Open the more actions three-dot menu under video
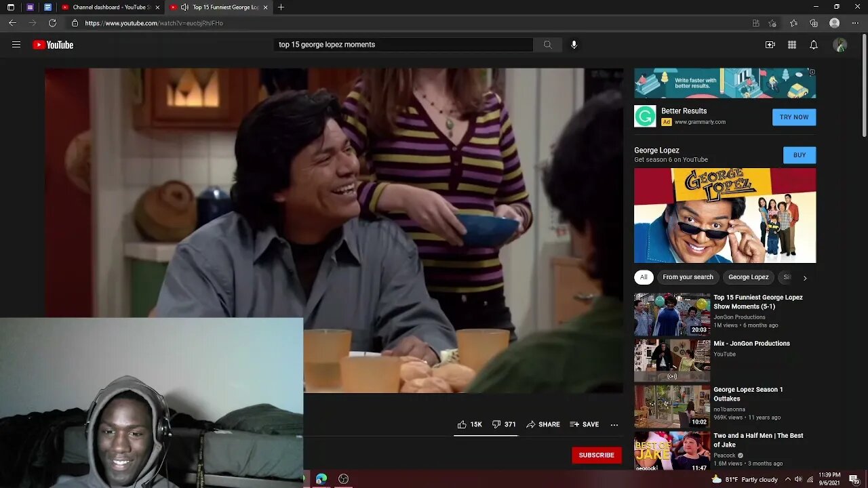 614,424
